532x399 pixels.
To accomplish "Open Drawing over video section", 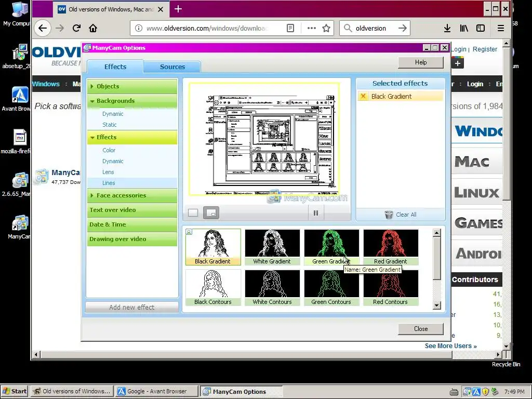I will coord(132,239).
